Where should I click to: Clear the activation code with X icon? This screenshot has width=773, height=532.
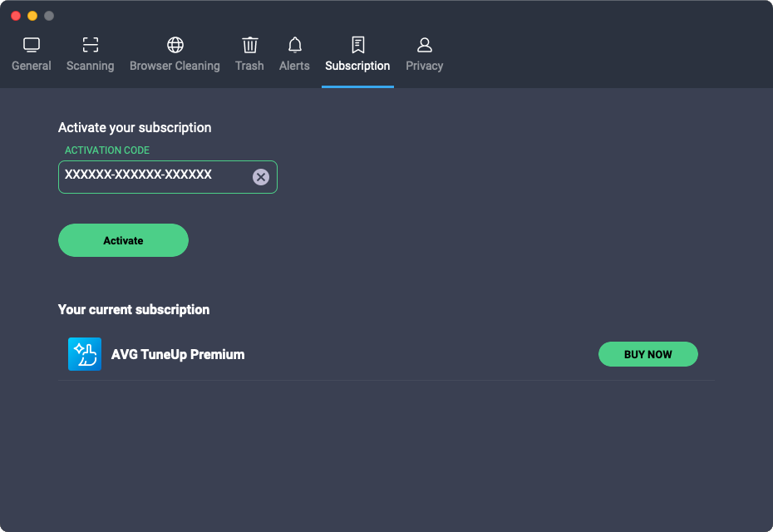(261, 177)
